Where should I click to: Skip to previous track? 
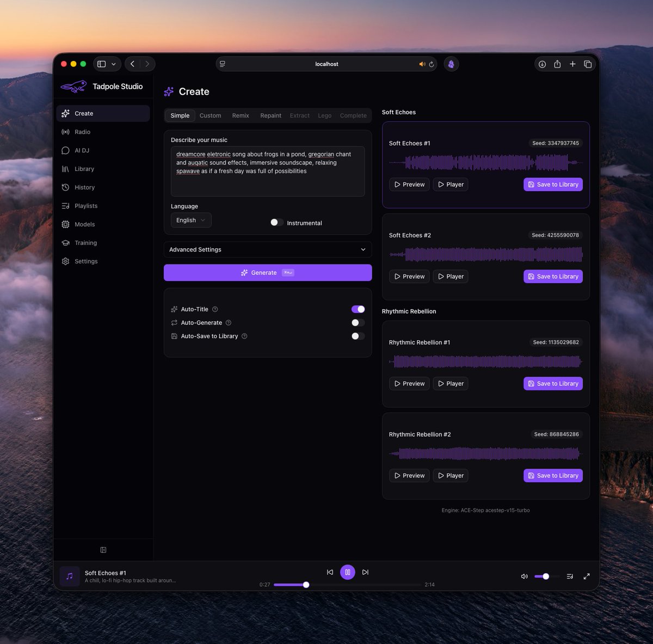coord(330,572)
